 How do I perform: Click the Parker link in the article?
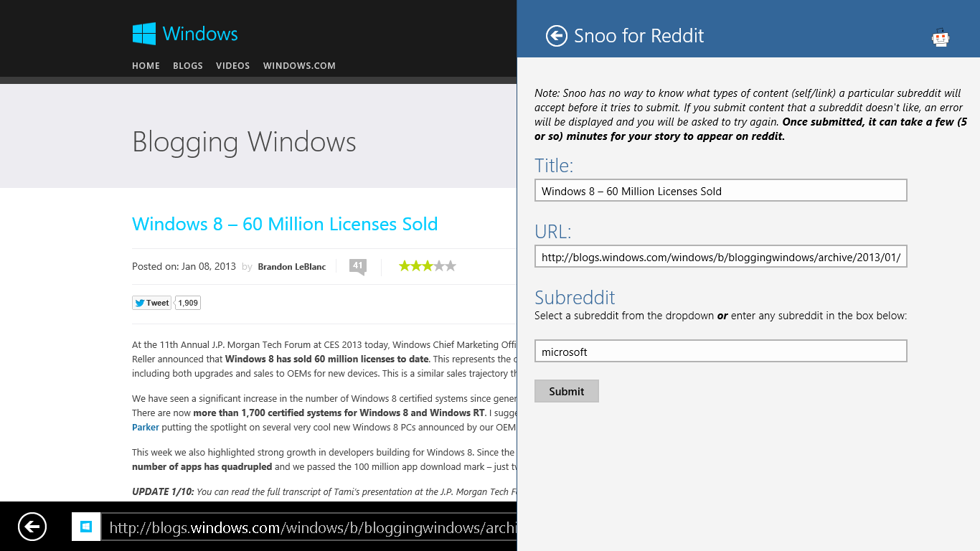pos(146,427)
